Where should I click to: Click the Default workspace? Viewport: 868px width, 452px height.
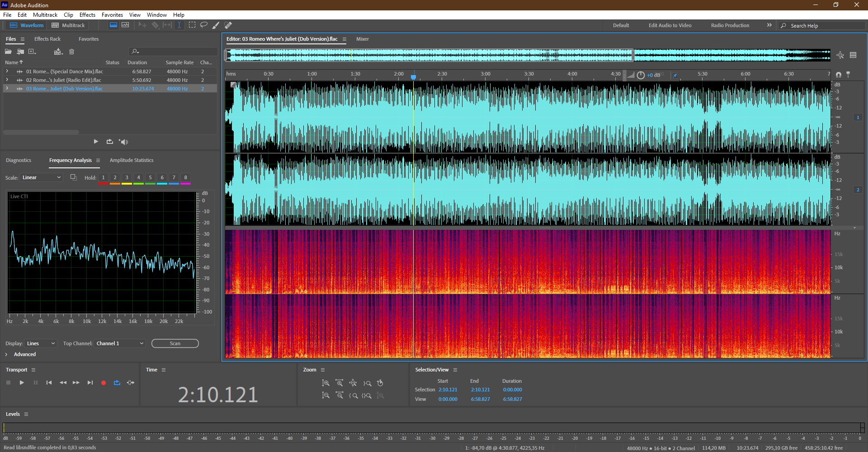point(621,25)
